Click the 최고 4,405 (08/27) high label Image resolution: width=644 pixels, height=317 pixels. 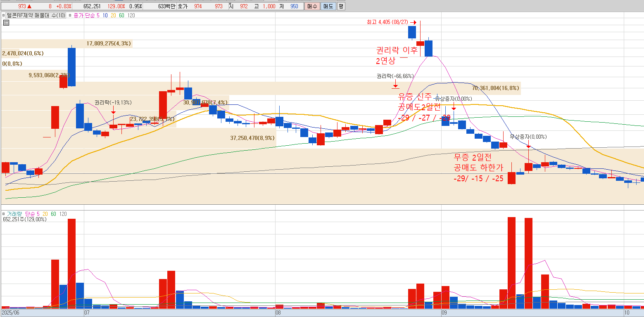tap(387, 22)
